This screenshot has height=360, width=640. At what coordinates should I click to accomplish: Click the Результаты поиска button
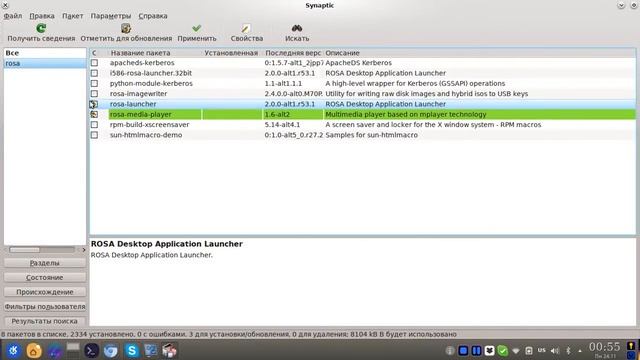(x=44, y=321)
